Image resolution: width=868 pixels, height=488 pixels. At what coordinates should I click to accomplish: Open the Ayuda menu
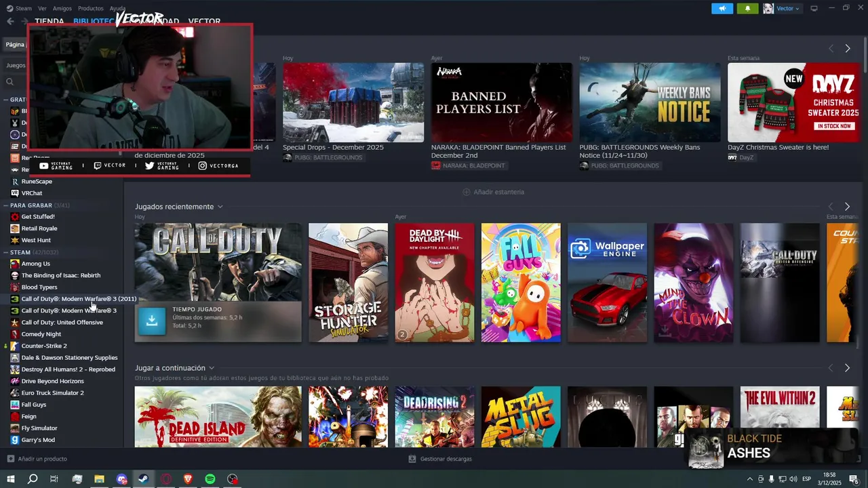[117, 8]
